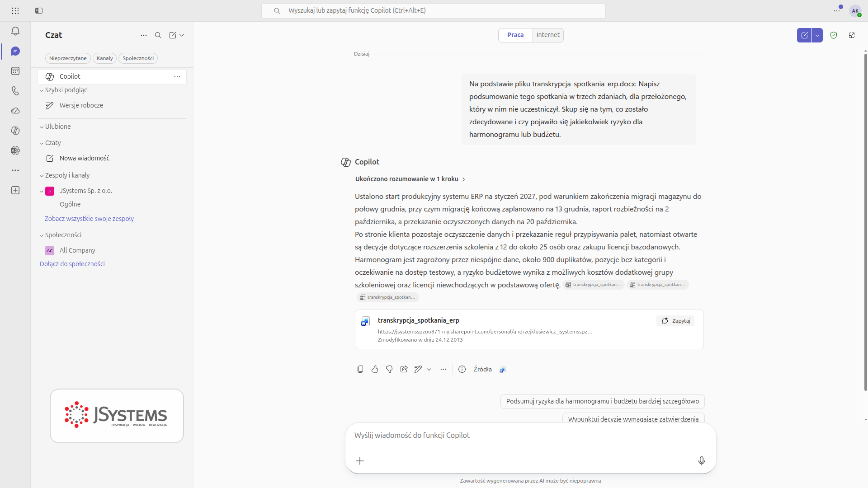Image resolution: width=868 pixels, height=488 pixels.
Task: Add attachment plus in message box
Action: pyautogui.click(x=360, y=461)
